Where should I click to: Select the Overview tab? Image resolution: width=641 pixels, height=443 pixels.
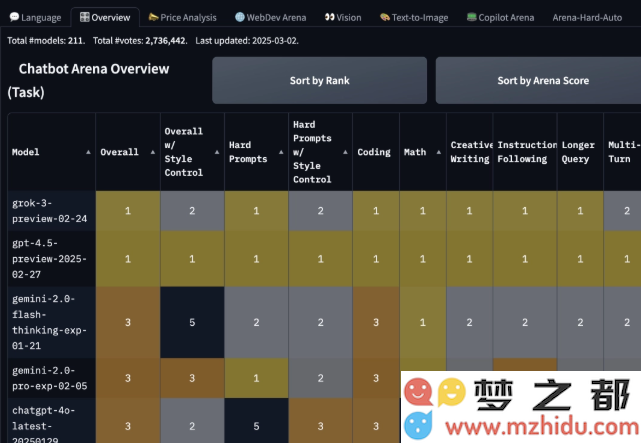105,18
